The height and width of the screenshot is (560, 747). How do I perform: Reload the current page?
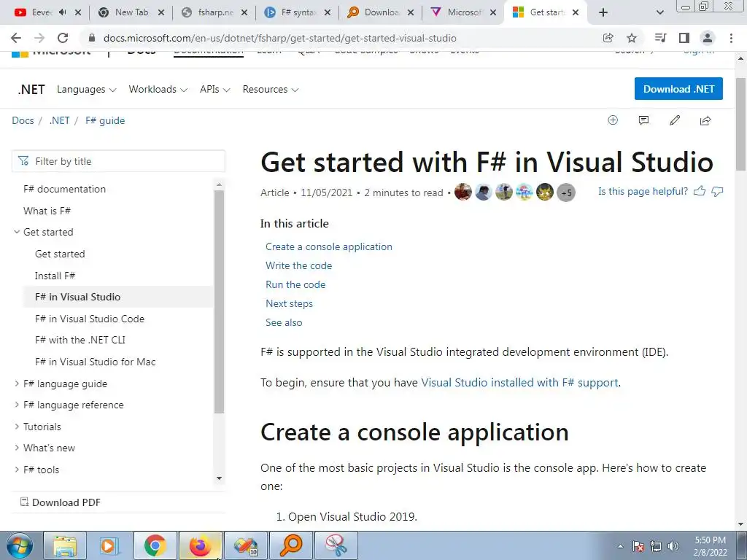(63, 38)
